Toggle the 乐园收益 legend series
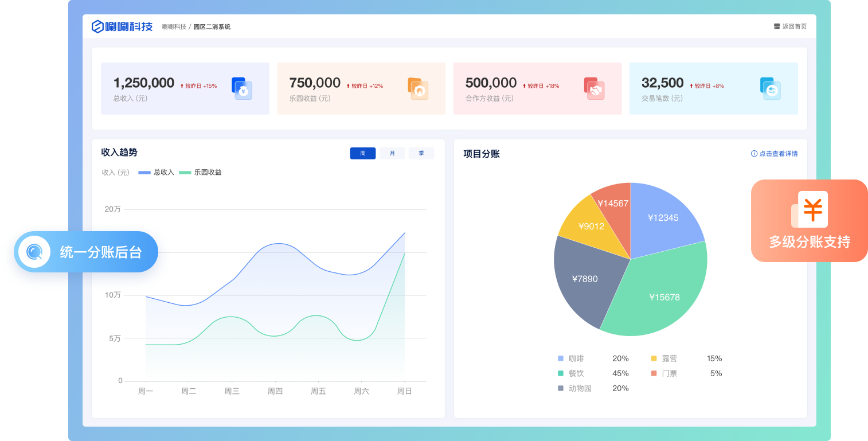868x441 pixels. click(200, 172)
